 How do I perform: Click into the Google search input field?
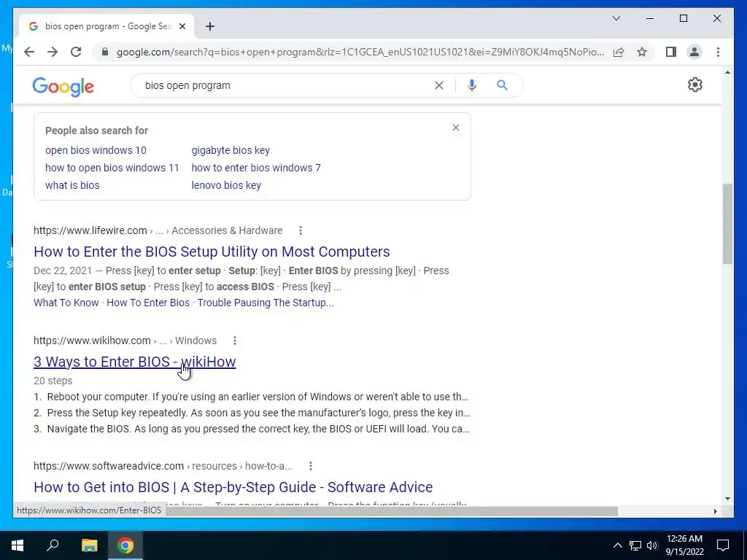point(284,85)
